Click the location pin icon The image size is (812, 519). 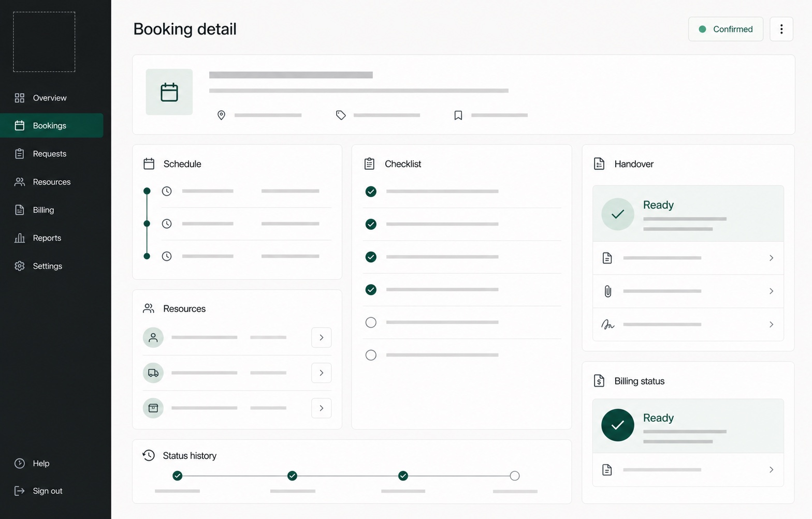coord(221,115)
